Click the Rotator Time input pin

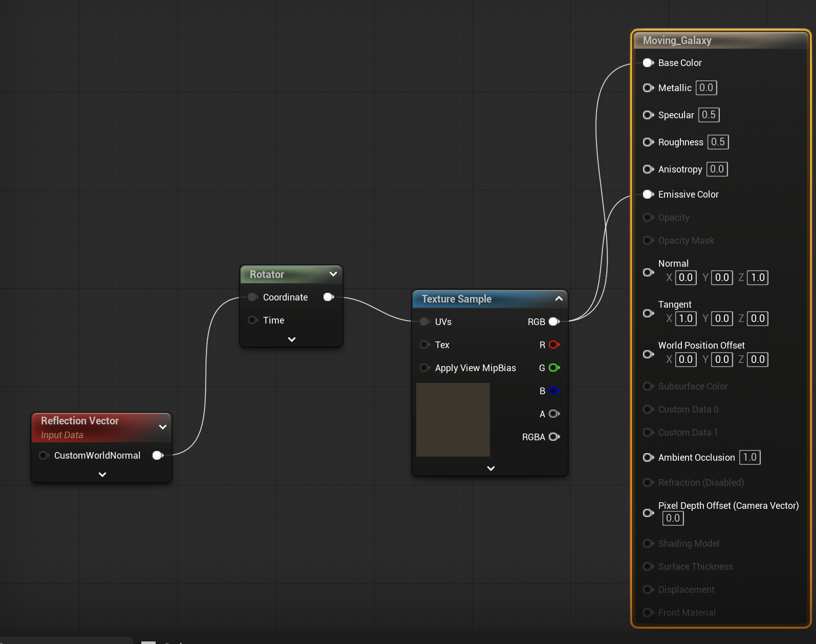(252, 320)
